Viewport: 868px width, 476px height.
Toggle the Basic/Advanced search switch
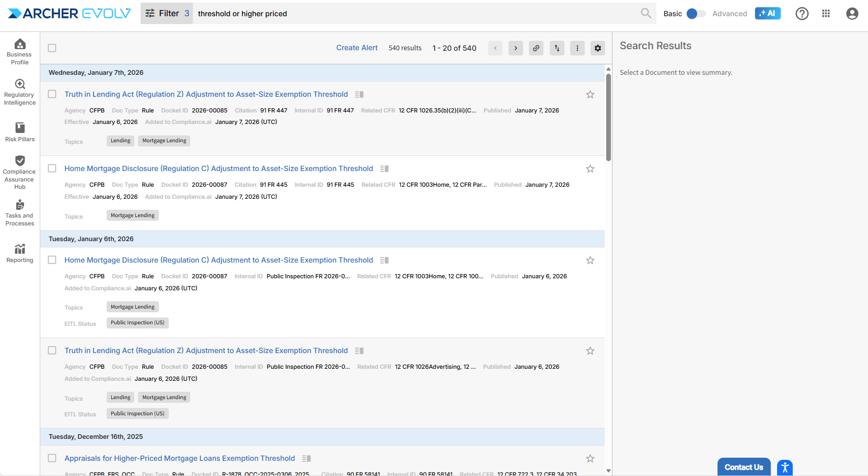695,14
